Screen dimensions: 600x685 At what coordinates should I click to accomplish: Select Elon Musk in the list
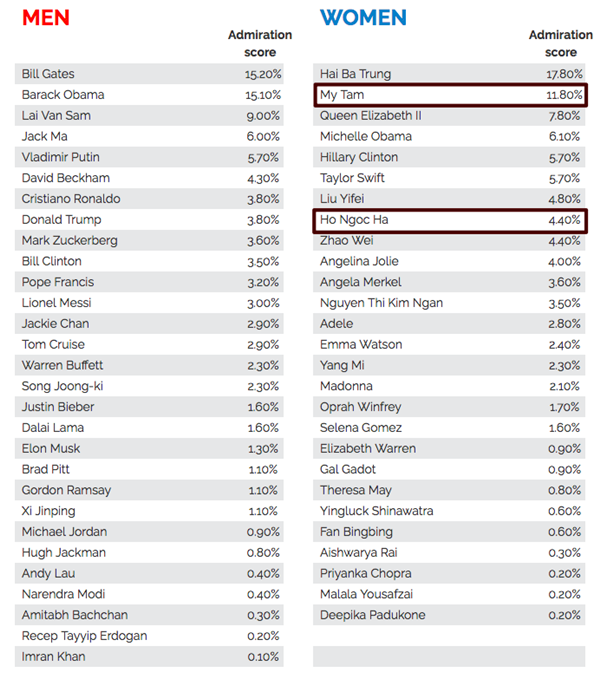[x=150, y=449]
